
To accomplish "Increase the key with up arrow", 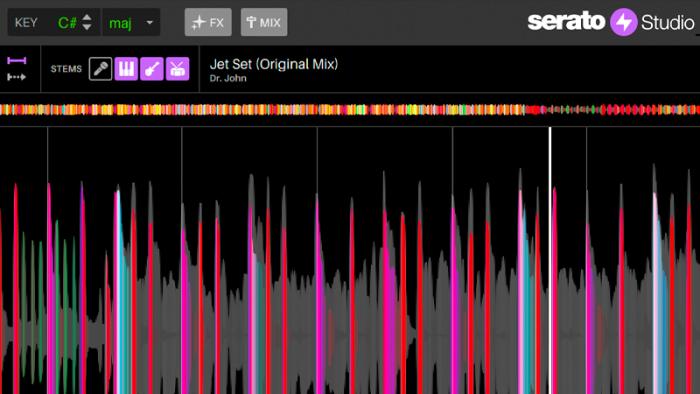I will coord(87,17).
